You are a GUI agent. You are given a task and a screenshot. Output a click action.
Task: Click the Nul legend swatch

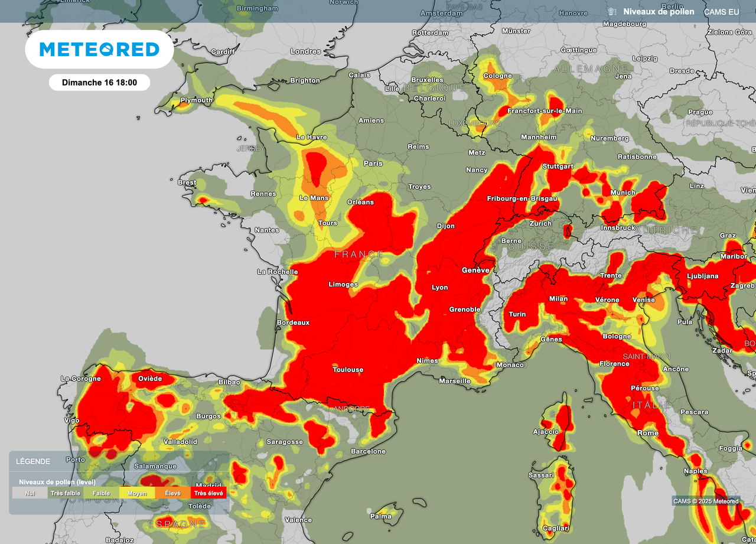point(30,493)
